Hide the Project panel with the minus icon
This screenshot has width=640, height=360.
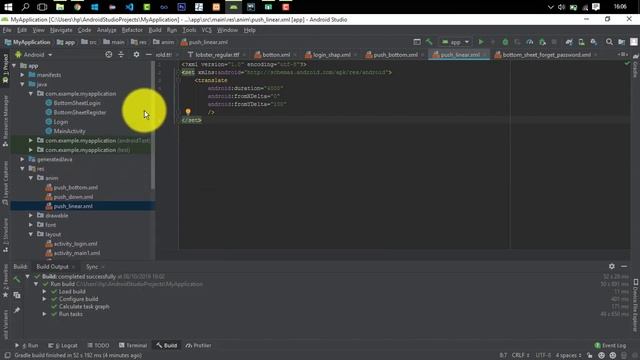[149, 54]
